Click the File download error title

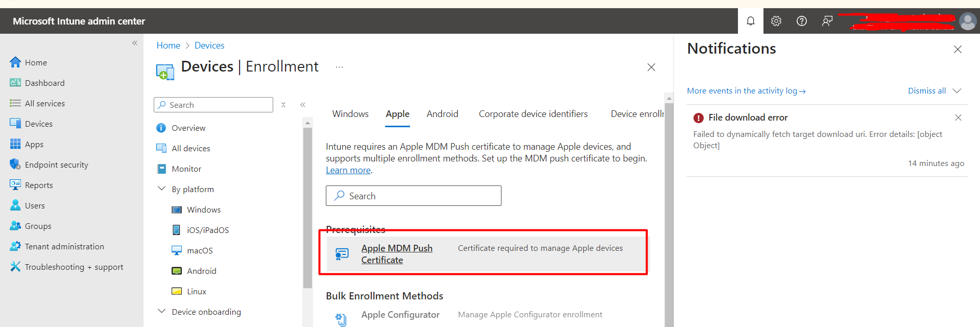click(748, 118)
